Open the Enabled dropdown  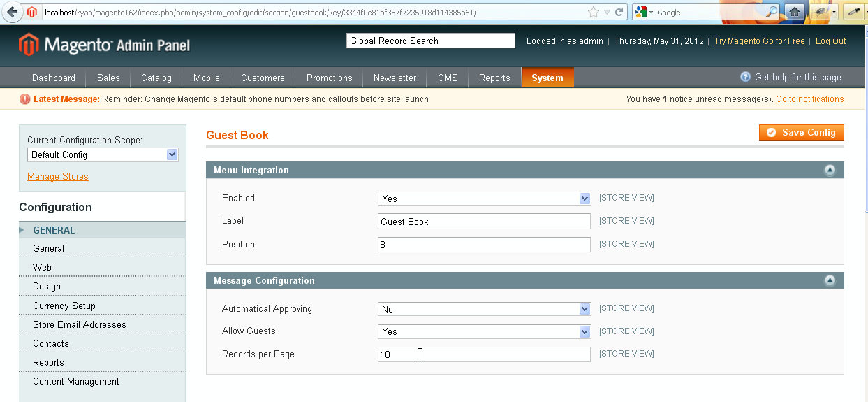(484, 199)
